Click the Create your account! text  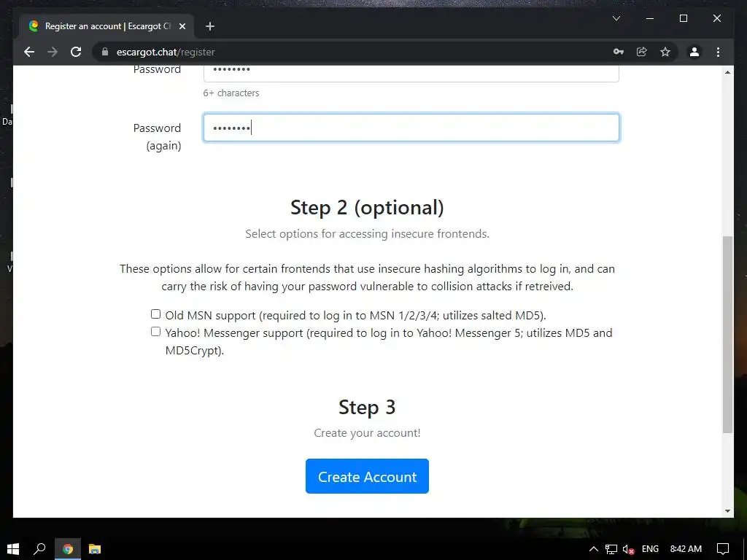tap(367, 433)
